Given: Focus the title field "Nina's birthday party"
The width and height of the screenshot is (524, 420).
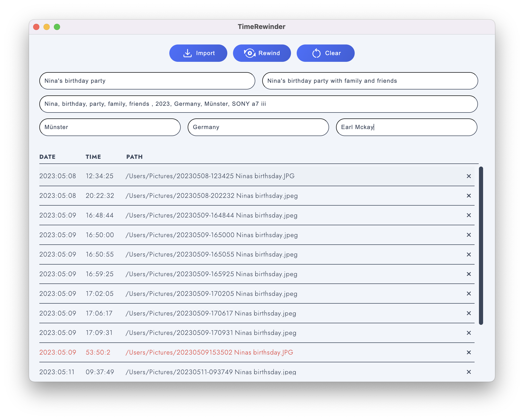Looking at the screenshot, I should [147, 81].
